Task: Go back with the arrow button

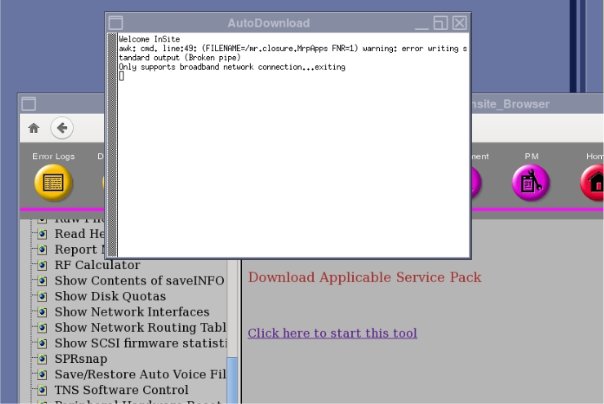Action: (x=62, y=128)
